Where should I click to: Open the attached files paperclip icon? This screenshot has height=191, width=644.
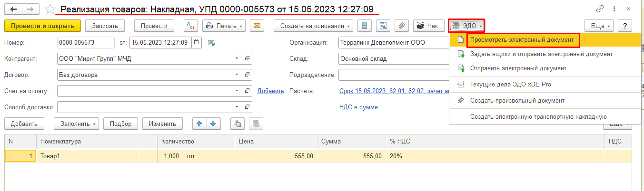(402, 26)
